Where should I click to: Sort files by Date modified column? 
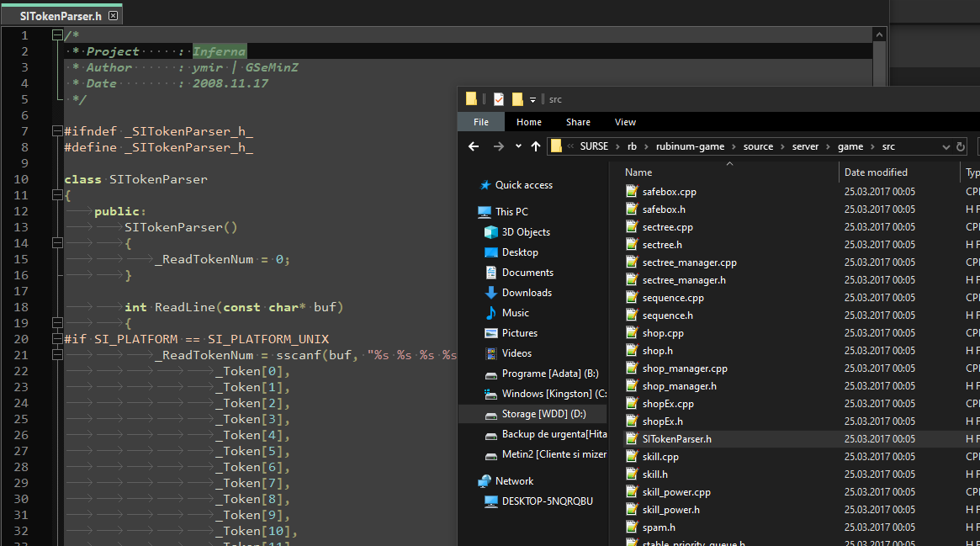pos(876,172)
